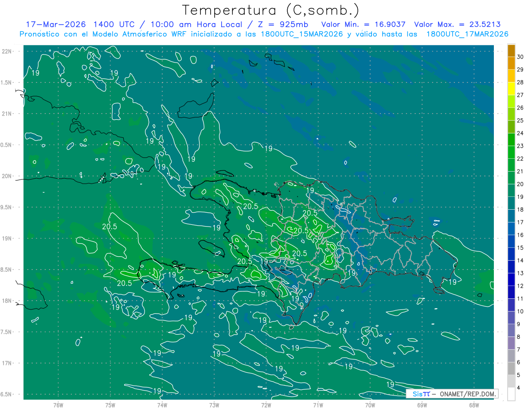Click the "72W" longitude axis label

[x=266, y=405]
